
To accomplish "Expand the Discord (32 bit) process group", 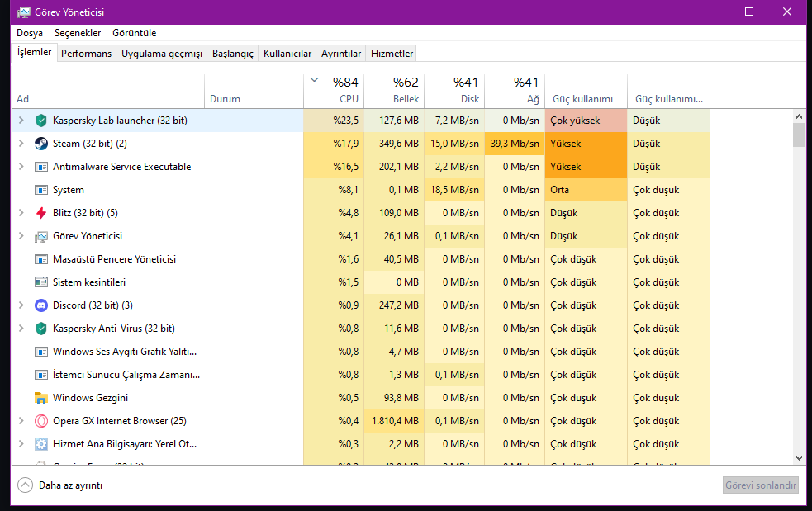I will pyautogui.click(x=21, y=305).
